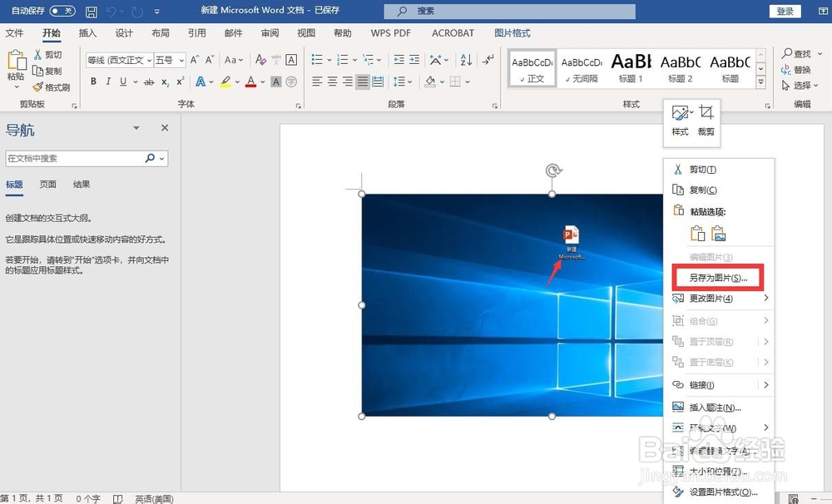Viewport: 832px width, 504px height.
Task: Align text left
Action: pyautogui.click(x=317, y=82)
